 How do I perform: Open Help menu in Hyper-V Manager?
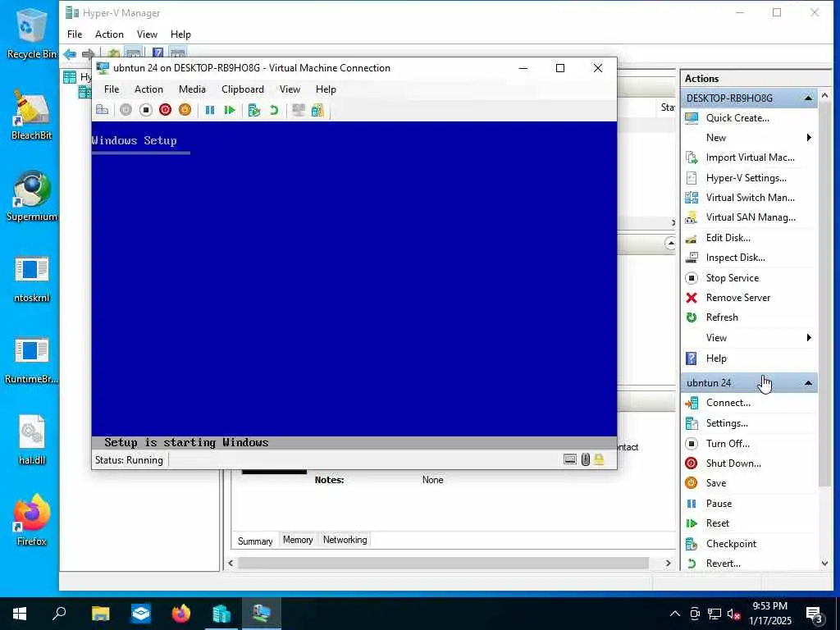pos(180,34)
